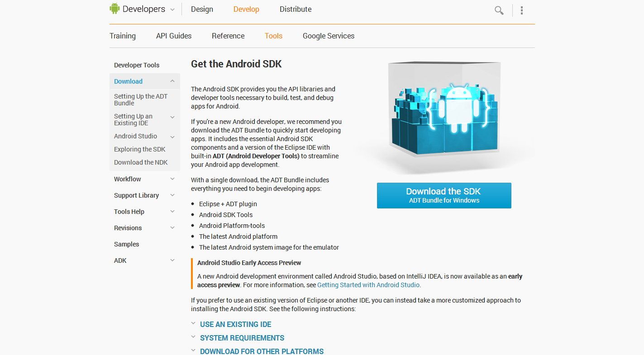Image resolution: width=644 pixels, height=355 pixels.
Task: Switch to the API Guides tab
Action: coord(174,36)
